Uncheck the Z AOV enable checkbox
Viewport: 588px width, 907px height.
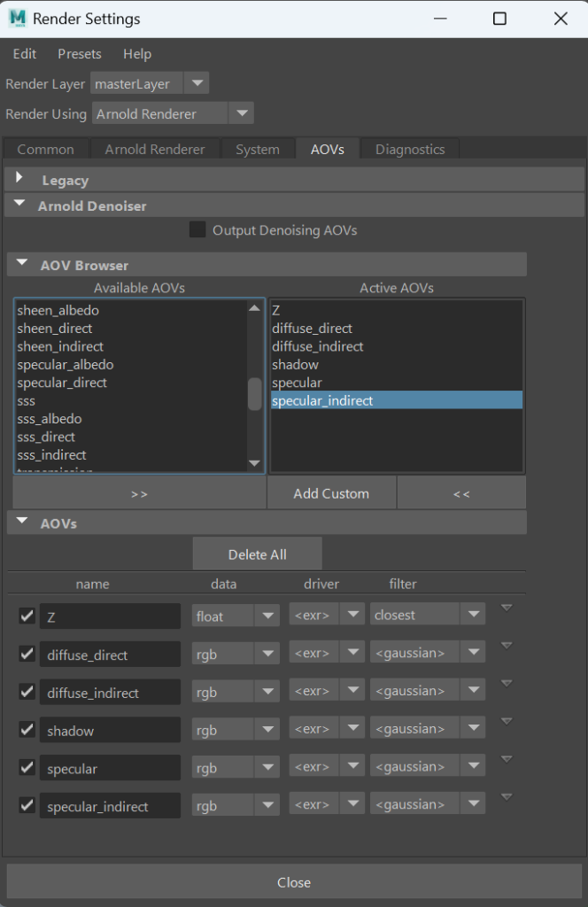(x=27, y=616)
